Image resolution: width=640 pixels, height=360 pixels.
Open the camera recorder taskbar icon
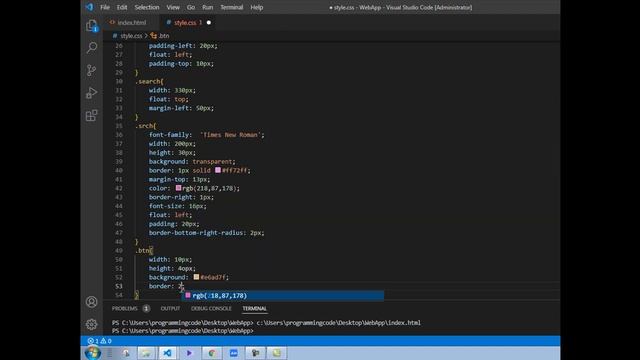[x=256, y=353]
